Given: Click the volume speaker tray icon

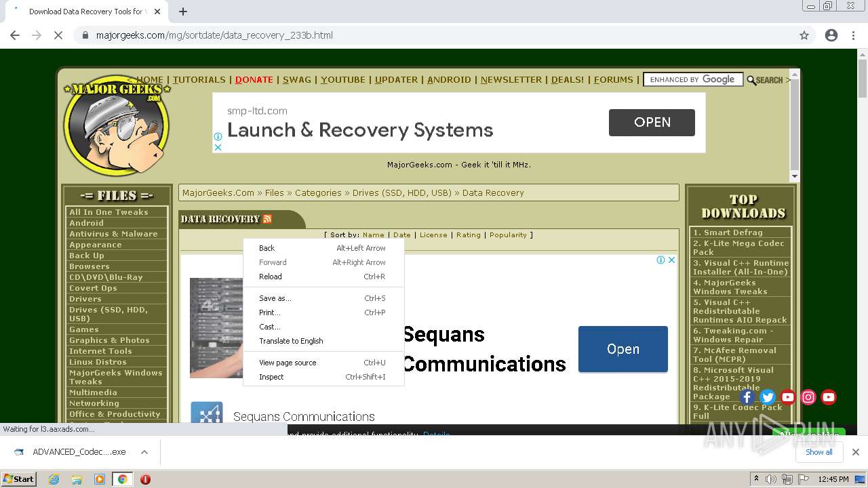Looking at the screenshot, I should (771, 479).
